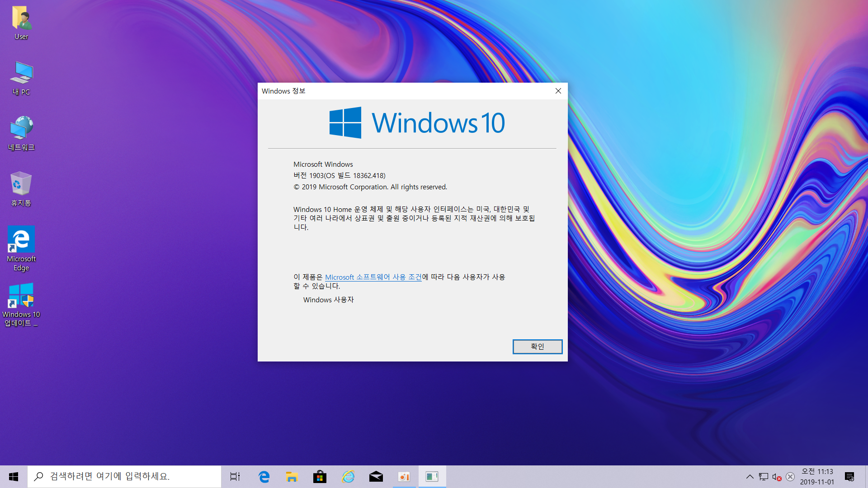The image size is (868, 488).
Task: Click the muted volume tray icon
Action: click(777, 477)
